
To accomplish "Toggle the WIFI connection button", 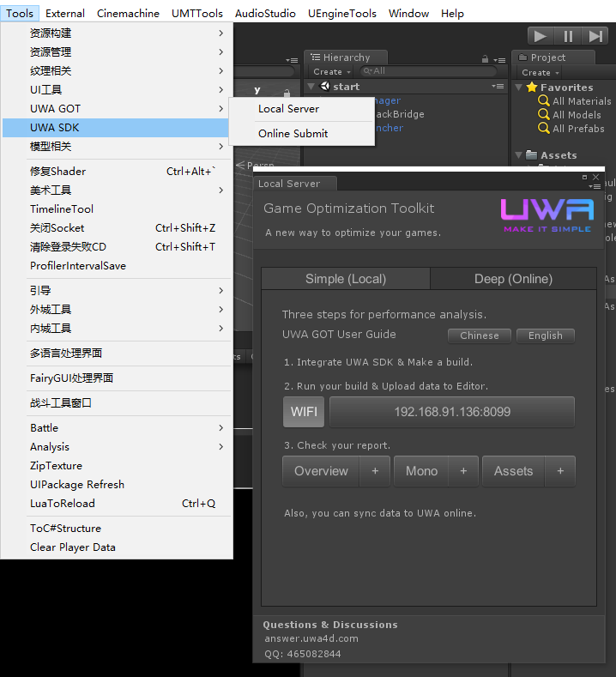I will tap(304, 412).
